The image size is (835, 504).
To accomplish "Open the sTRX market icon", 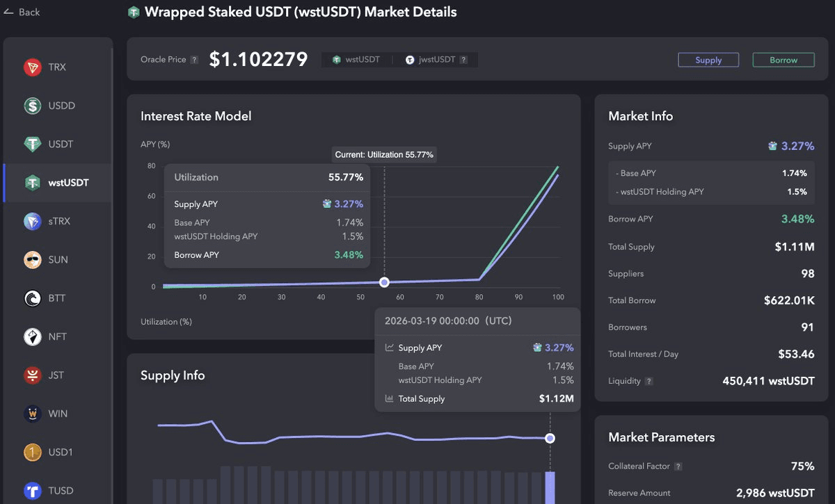I will pyautogui.click(x=32, y=221).
